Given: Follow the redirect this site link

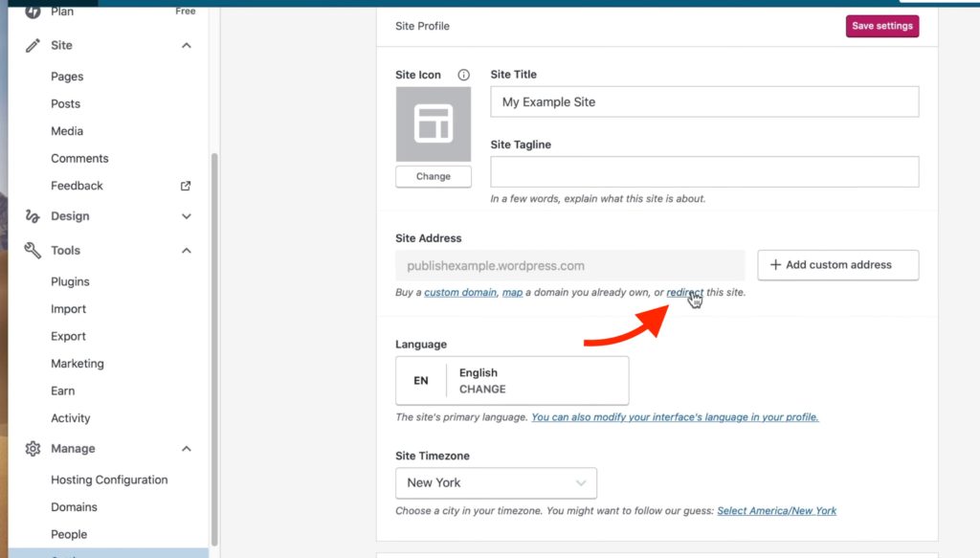Looking at the screenshot, I should pos(684,293).
